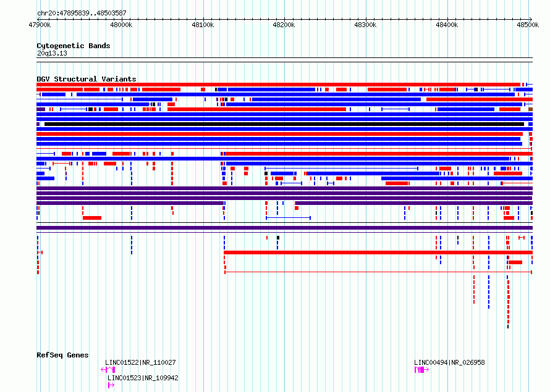Open the Cytogenetic Bands track title
Viewport: 550px width, 392px height.
74,46
